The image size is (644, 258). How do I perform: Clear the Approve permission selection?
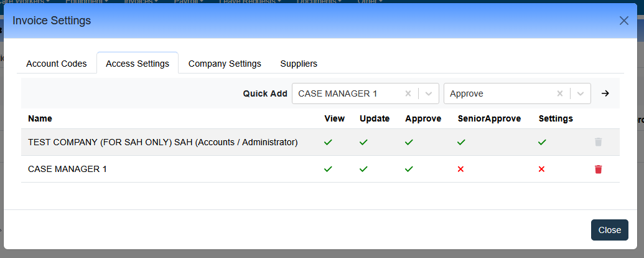click(x=560, y=93)
